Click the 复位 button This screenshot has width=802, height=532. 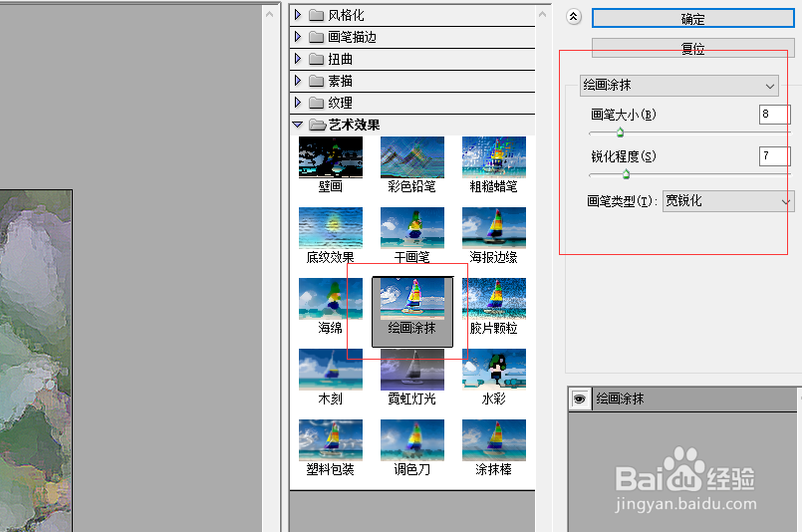click(693, 48)
